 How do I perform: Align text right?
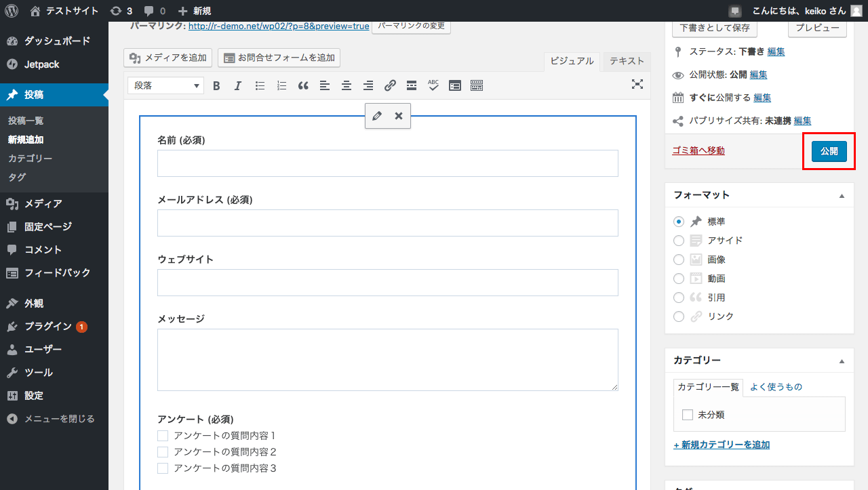tap(368, 85)
